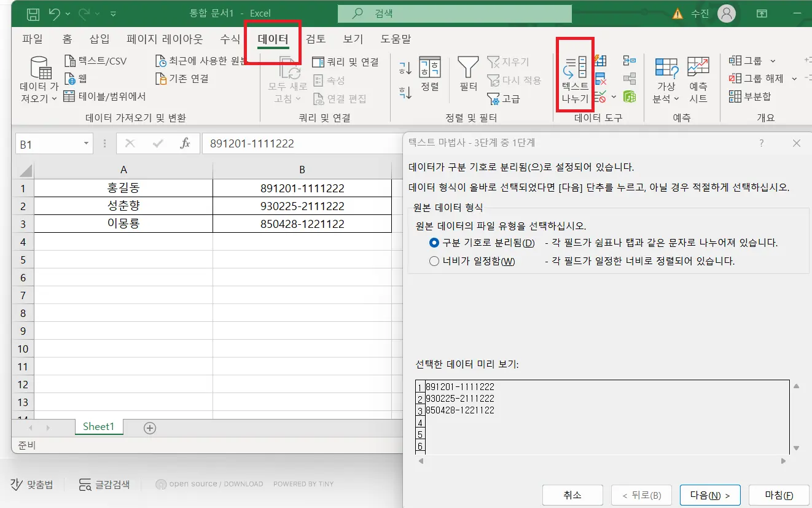This screenshot has width=812, height=508.
Task: Click the 중복된 항목 제거 icon
Action: (600, 79)
